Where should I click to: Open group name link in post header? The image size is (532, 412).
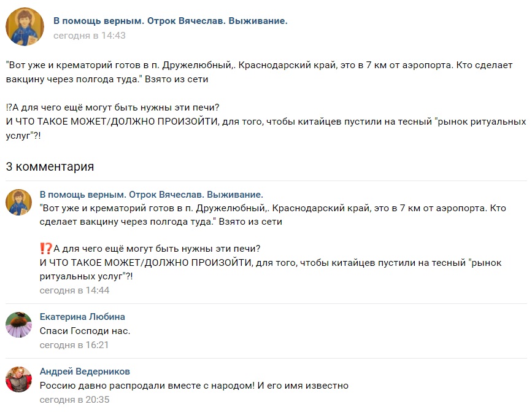click(171, 21)
